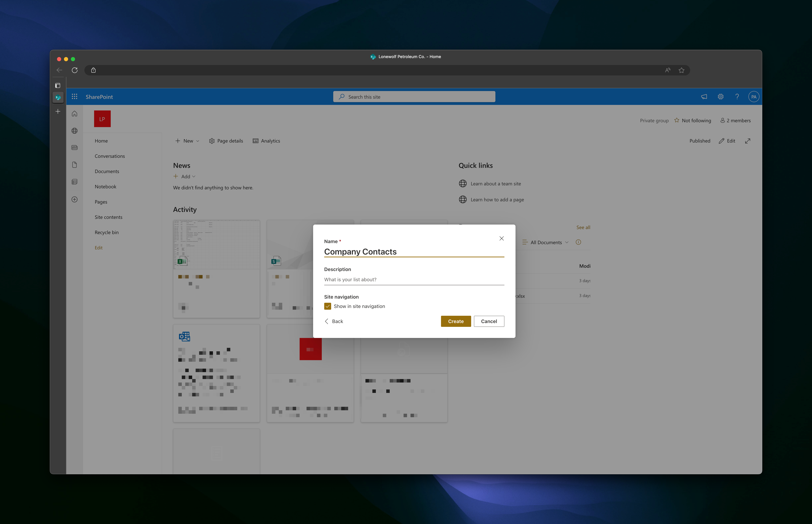
Task: Reload the page with the refresh icon
Action: tap(75, 70)
